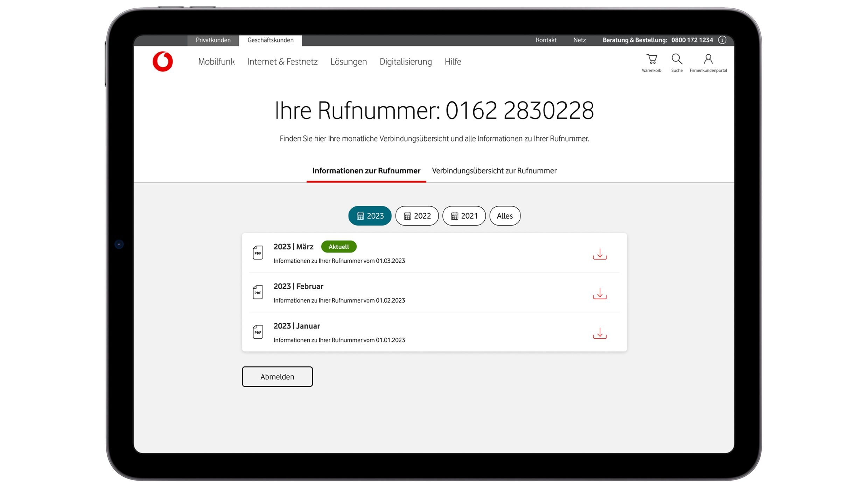Open the Firmenkundenportal account icon
This screenshot has width=868, height=489.
click(708, 59)
